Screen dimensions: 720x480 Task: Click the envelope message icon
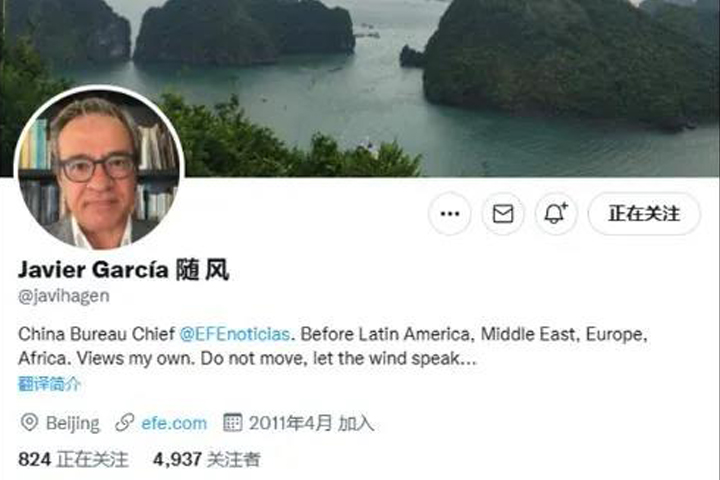503,214
